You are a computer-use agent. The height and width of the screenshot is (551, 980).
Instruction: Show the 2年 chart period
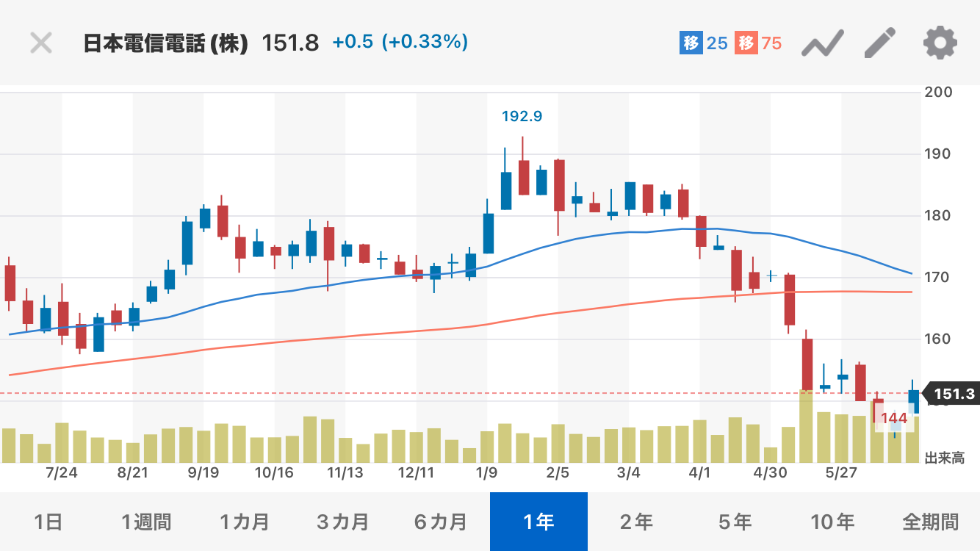coord(636,522)
